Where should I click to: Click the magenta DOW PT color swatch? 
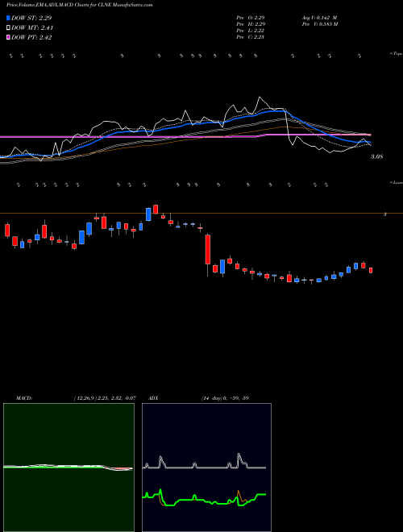pos(9,38)
